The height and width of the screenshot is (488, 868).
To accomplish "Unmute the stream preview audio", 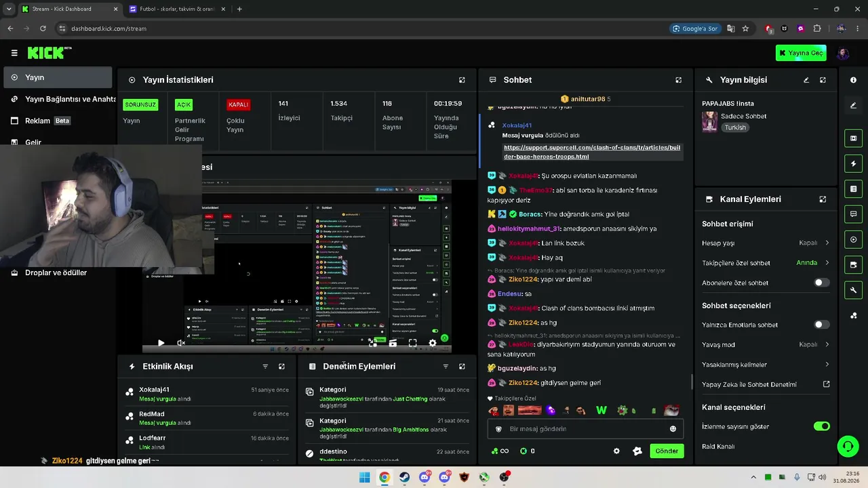I will (x=181, y=343).
